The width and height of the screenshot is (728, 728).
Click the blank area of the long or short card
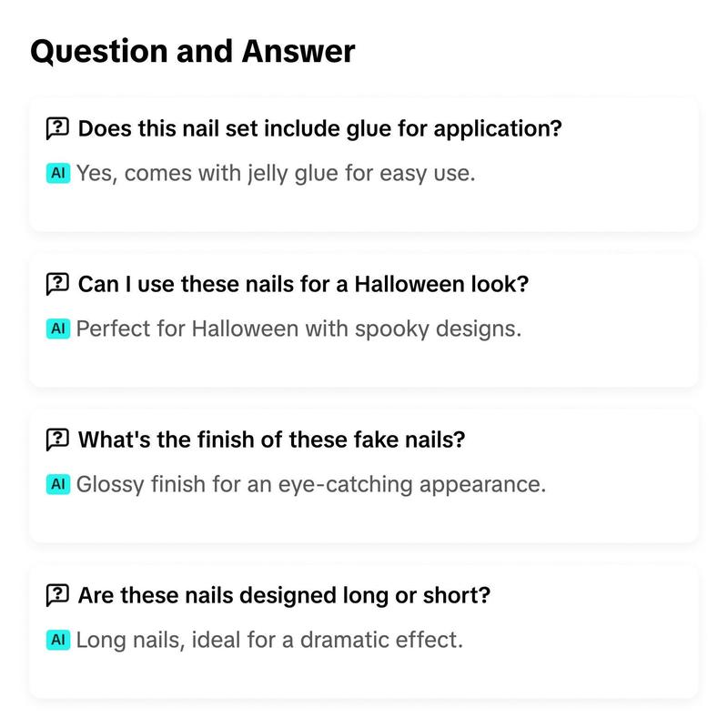(x=603, y=671)
